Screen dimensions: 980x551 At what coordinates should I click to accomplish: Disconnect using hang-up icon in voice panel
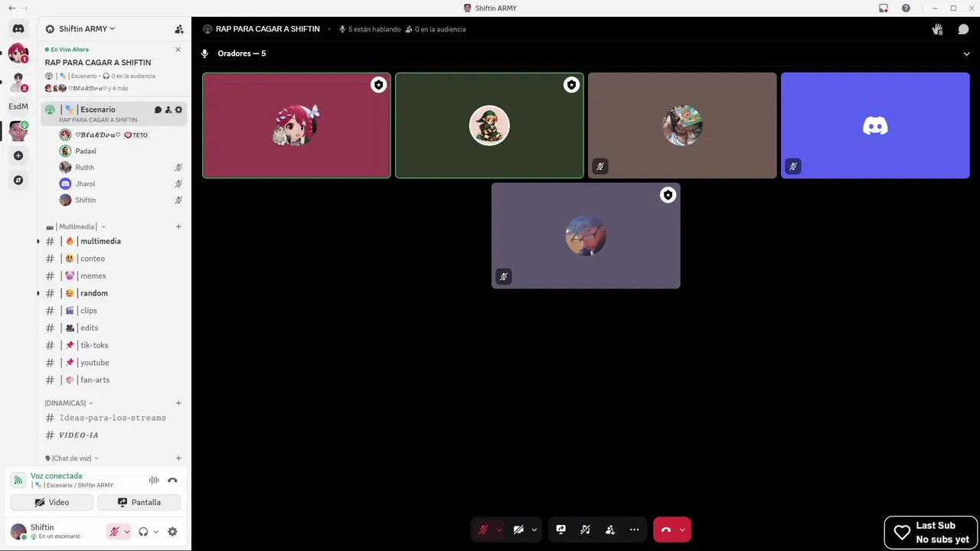[172, 481]
